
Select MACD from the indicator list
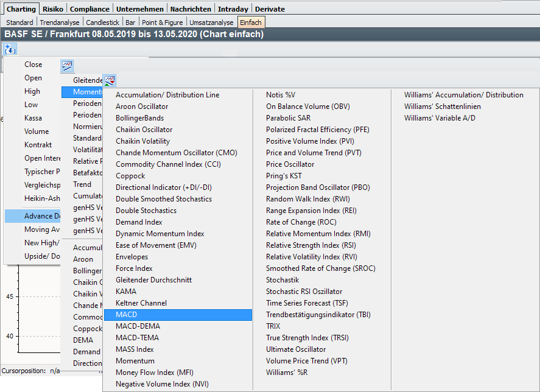[127, 315]
